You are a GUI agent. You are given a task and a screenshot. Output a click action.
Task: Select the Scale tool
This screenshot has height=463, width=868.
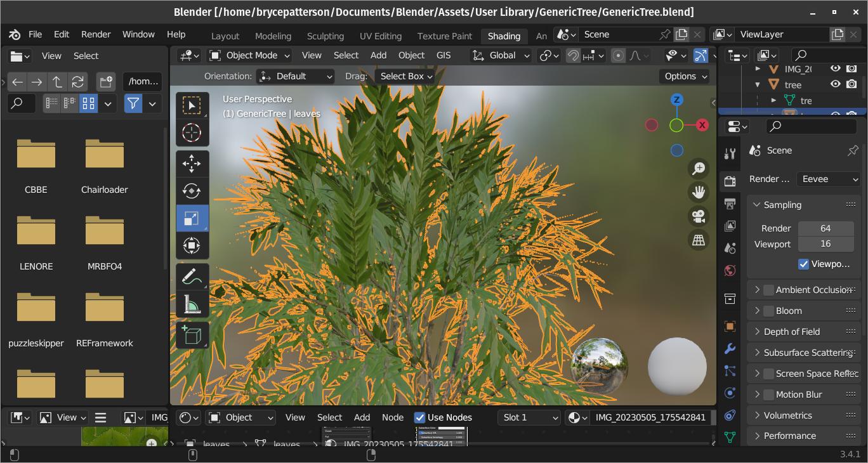192,218
